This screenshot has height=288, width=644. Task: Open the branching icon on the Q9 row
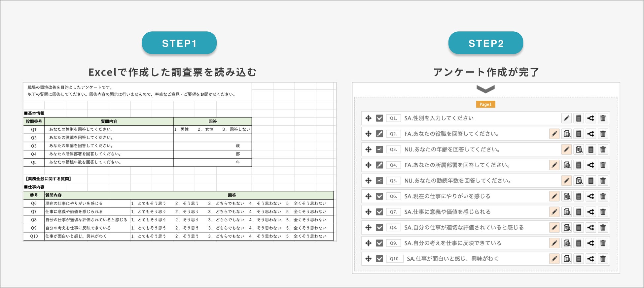click(591, 243)
